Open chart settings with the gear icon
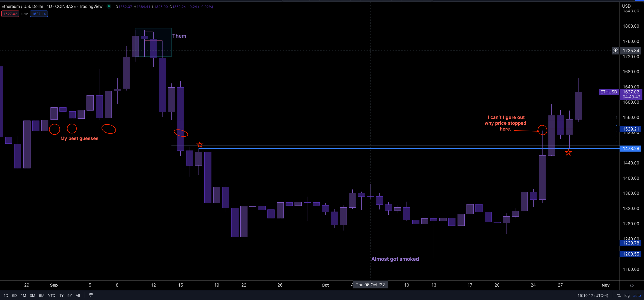The image size is (644, 300). 631,285
